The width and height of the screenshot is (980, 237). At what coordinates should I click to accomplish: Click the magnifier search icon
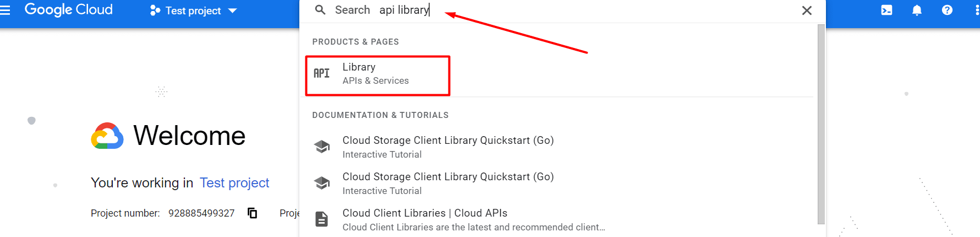[x=320, y=10]
